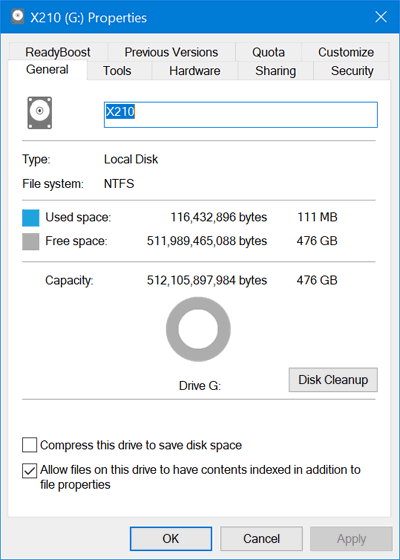Click the 'Local Disk' type value

coord(131,159)
